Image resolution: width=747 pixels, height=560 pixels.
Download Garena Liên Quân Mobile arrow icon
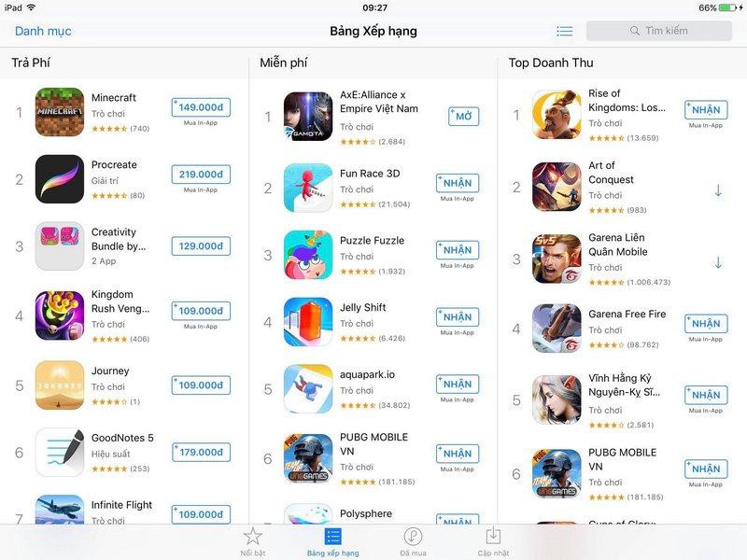click(x=718, y=262)
